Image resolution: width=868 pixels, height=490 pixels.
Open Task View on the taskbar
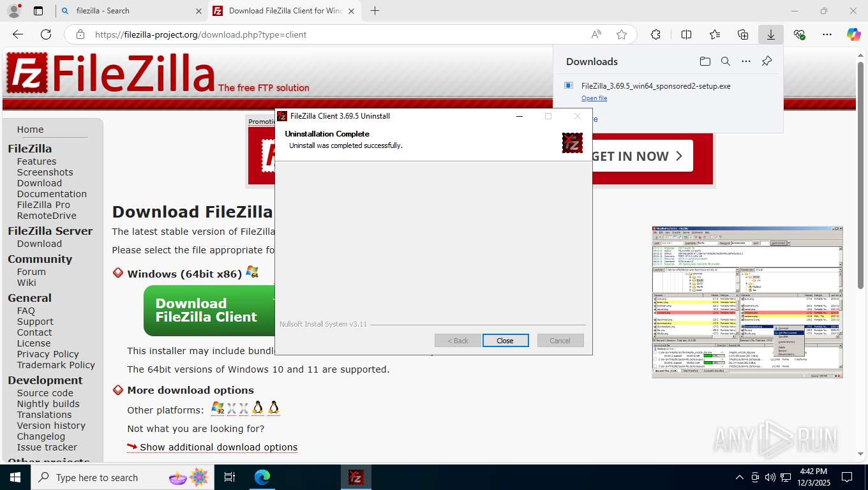[x=230, y=477]
